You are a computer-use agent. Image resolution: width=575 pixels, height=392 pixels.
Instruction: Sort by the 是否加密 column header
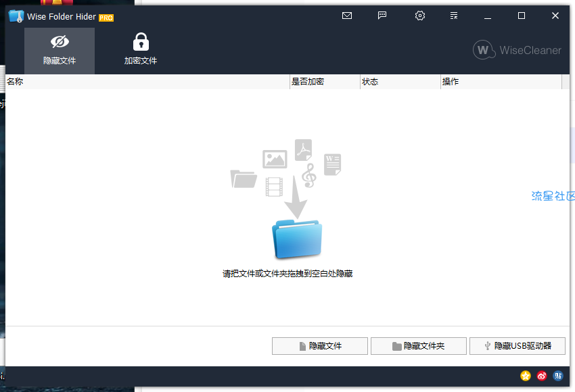(x=325, y=82)
